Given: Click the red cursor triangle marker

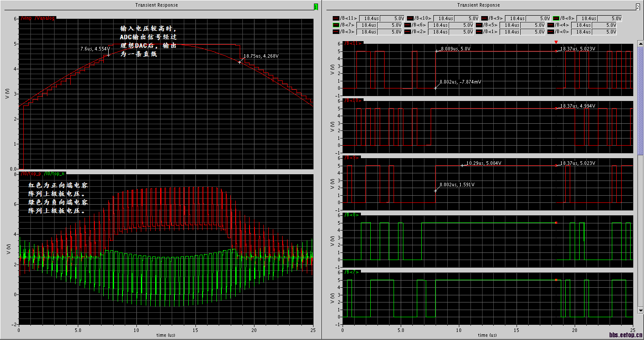Looking at the screenshot, I should 556,42.
